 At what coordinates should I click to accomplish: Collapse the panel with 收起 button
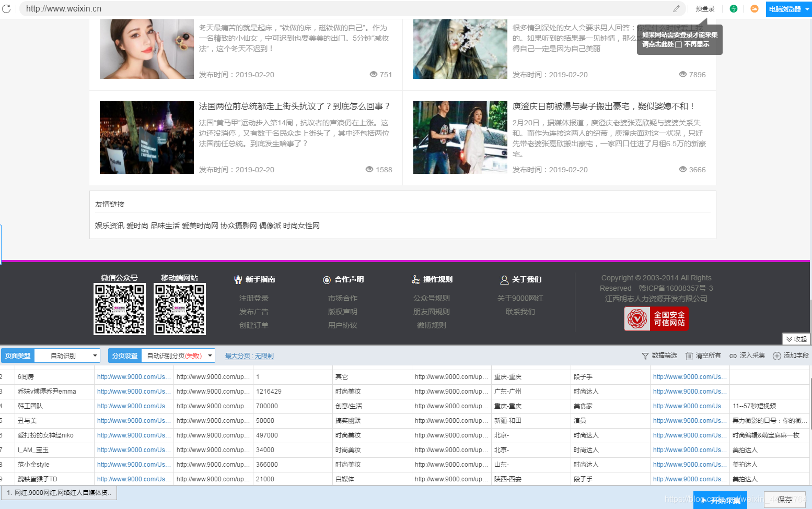(x=796, y=339)
